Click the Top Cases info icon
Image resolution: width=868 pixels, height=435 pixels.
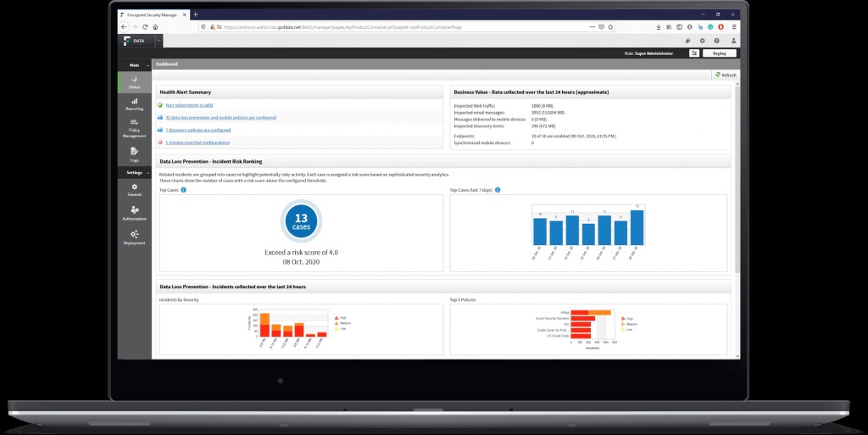(183, 190)
